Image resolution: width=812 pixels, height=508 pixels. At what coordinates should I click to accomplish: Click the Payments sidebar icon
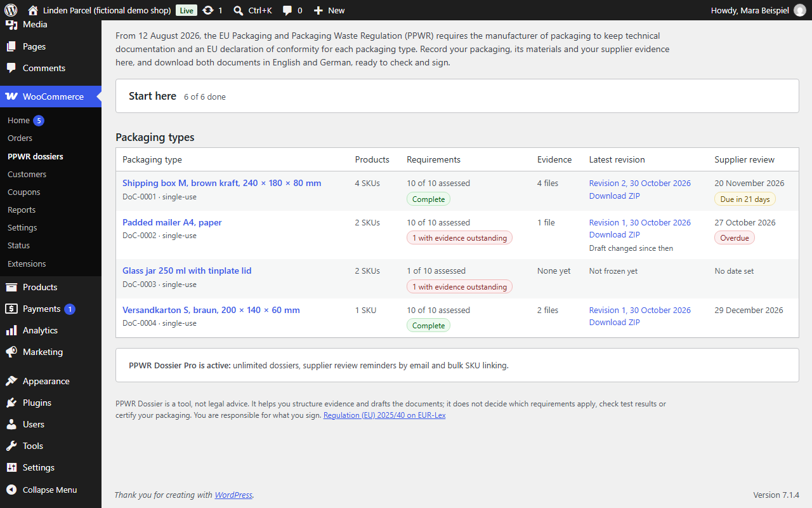click(x=11, y=309)
